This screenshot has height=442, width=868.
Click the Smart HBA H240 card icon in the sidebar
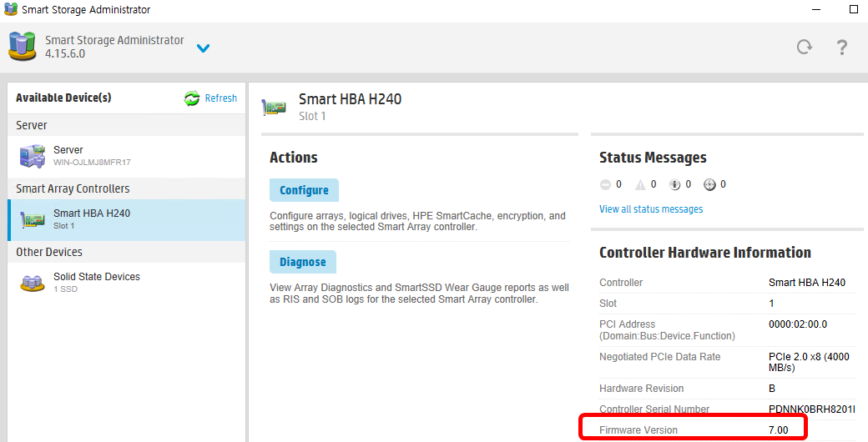pyautogui.click(x=32, y=219)
